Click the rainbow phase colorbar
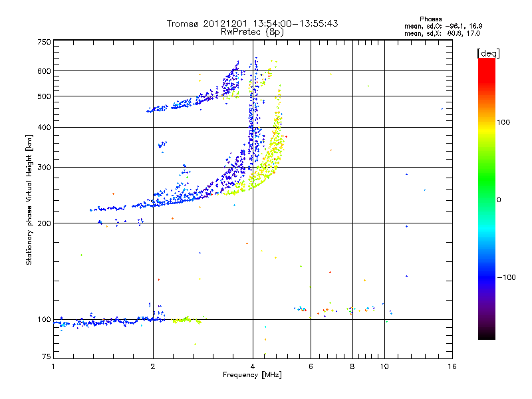The height and width of the screenshot is (399, 532). point(487,198)
